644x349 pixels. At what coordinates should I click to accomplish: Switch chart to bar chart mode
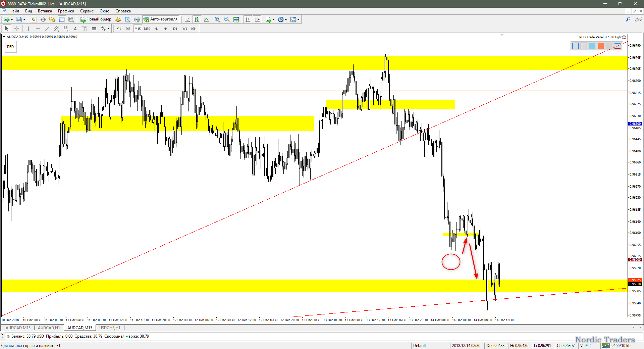(x=187, y=19)
